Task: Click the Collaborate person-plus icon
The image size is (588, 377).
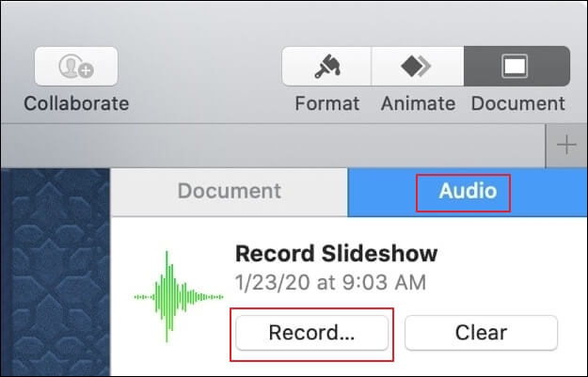Action: pyautogui.click(x=76, y=67)
